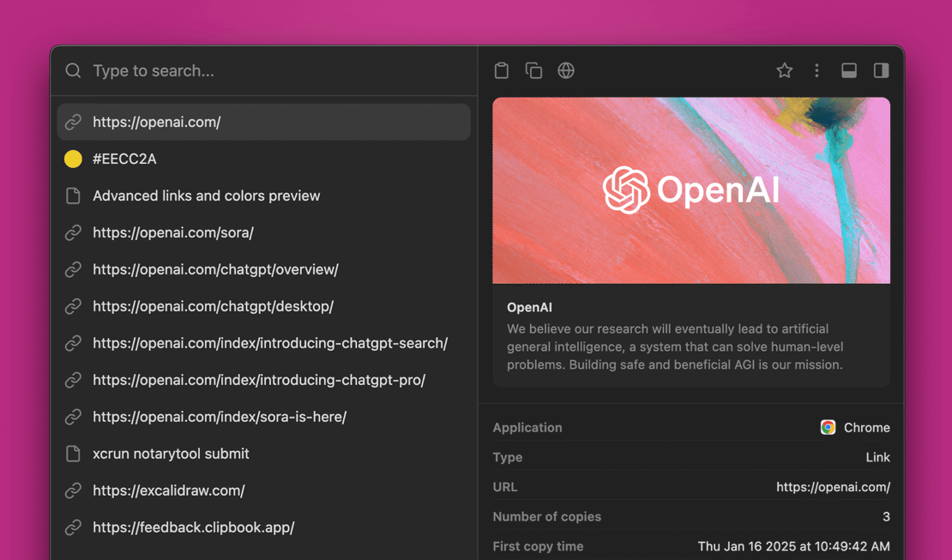Image resolution: width=952 pixels, height=560 pixels.
Task: Click the URL value https://openai.com/
Action: [833, 487]
